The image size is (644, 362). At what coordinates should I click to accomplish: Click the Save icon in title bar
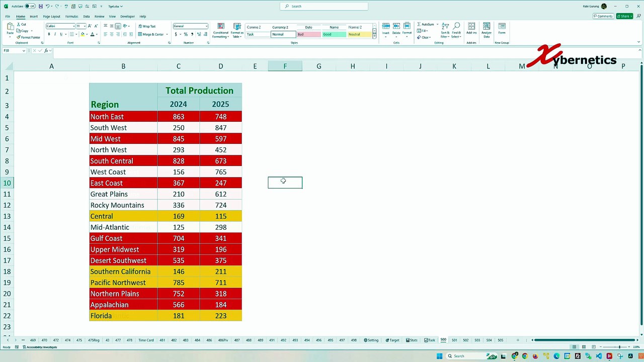[x=40, y=7]
